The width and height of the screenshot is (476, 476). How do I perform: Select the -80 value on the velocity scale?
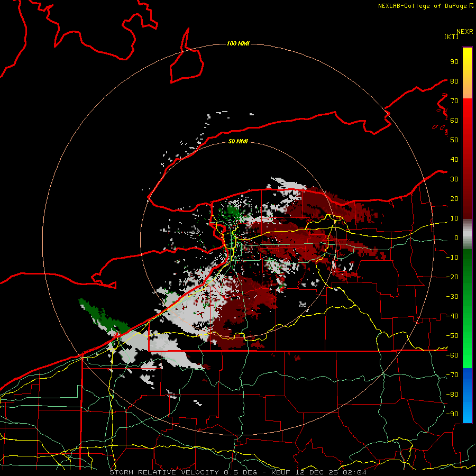pyautogui.click(x=453, y=395)
